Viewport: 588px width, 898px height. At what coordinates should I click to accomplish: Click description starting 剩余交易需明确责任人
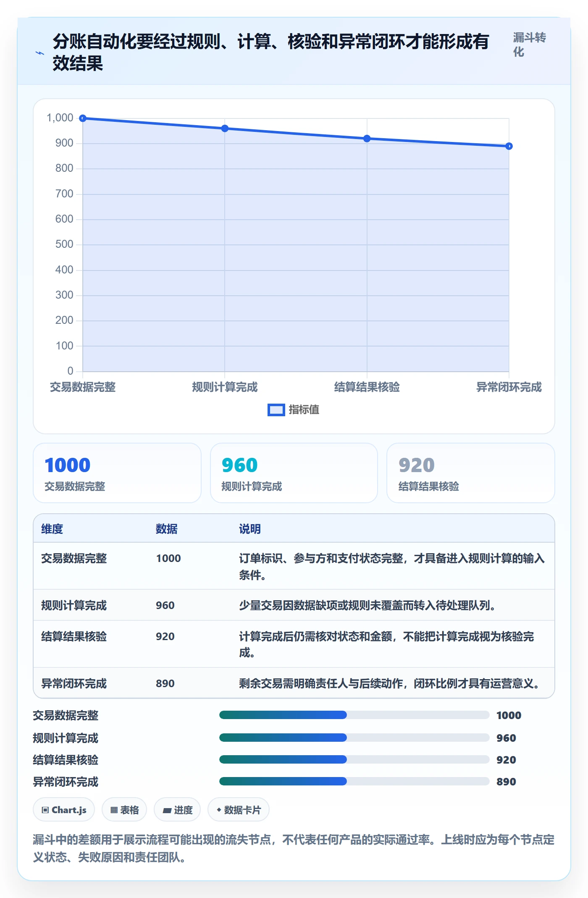[x=389, y=684]
